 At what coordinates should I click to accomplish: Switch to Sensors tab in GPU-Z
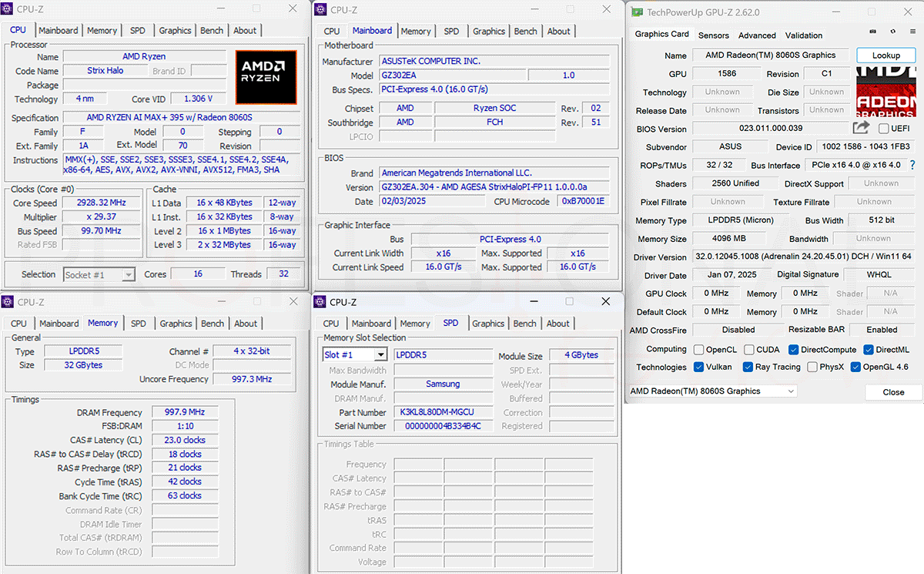point(713,35)
